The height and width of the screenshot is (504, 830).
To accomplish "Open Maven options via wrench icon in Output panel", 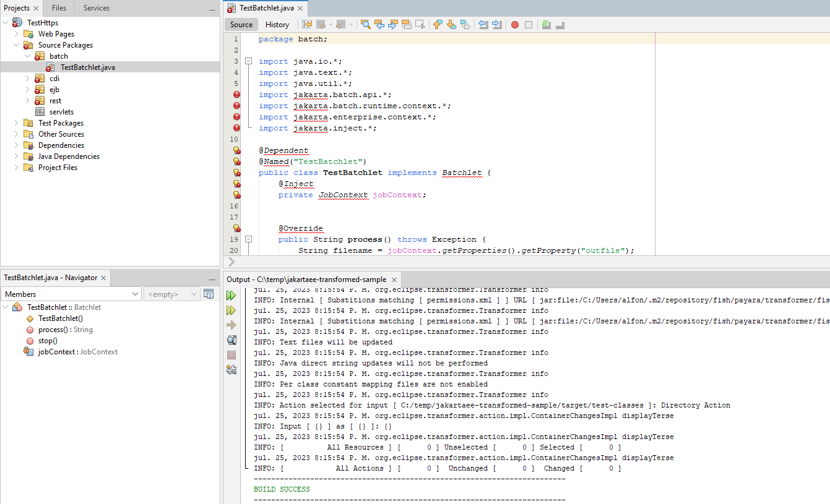I will tap(231, 369).
